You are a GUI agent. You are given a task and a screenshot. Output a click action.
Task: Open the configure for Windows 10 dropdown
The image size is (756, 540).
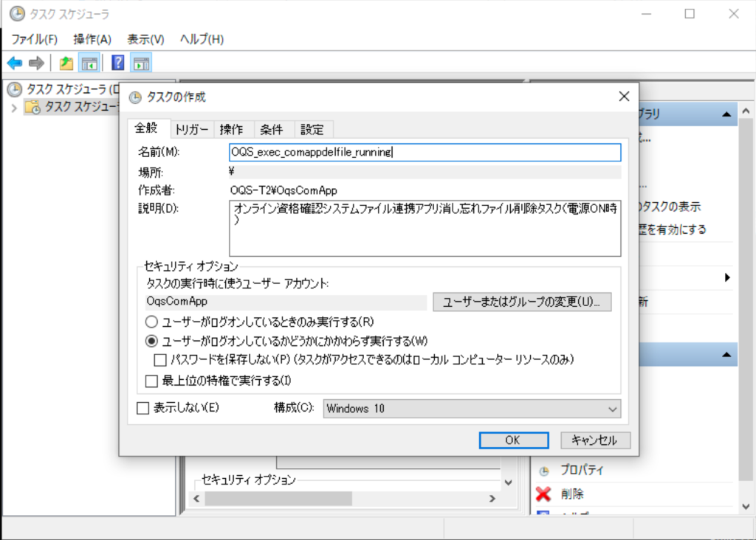[x=471, y=409]
